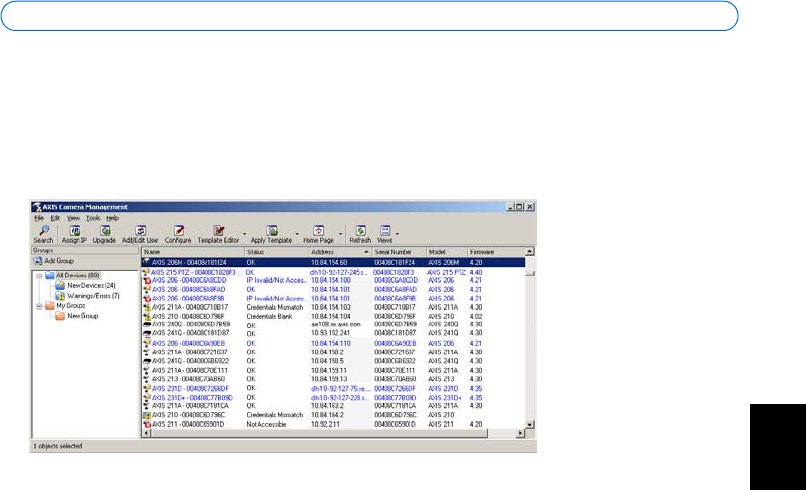
Task: Click the warning icon of AXIS 211A - 00408C718B17
Action: pos(147,307)
